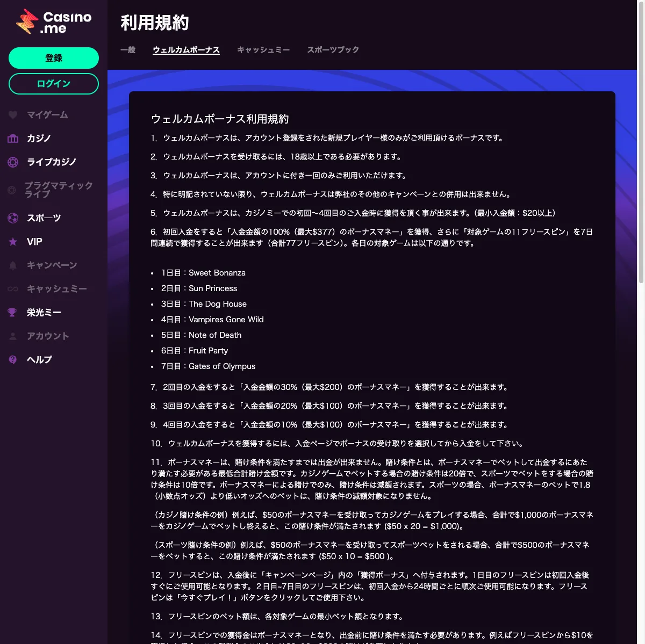Viewport: 645px width, 644px height.
Task: Click the Casino.me lightning logo
Action: [x=54, y=22]
